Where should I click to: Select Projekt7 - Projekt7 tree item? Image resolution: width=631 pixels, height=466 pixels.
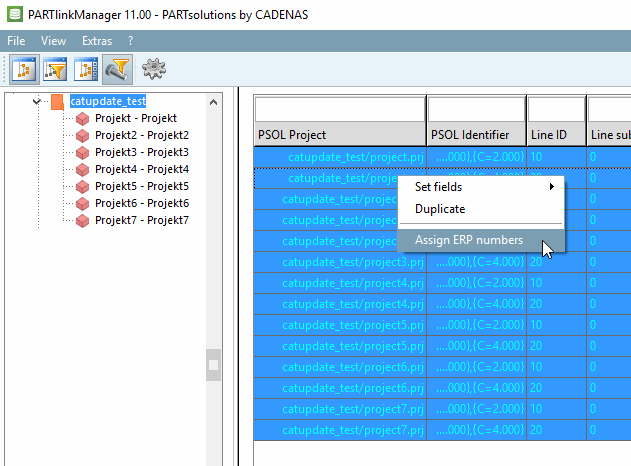142,220
